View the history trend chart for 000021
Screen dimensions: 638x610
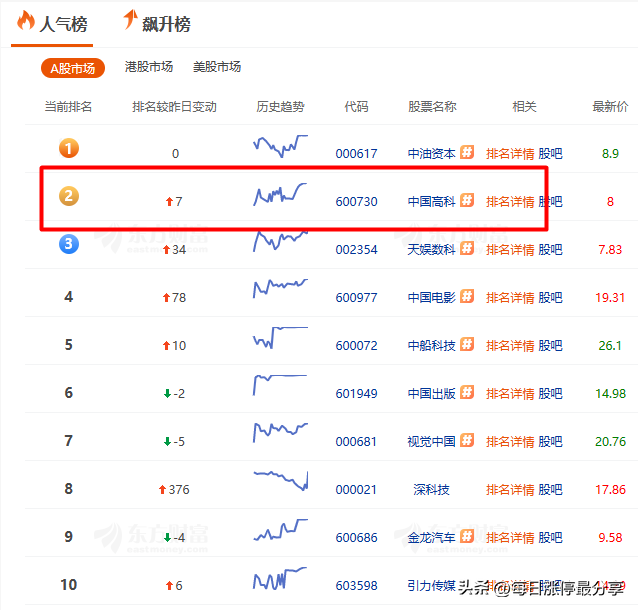[280, 480]
